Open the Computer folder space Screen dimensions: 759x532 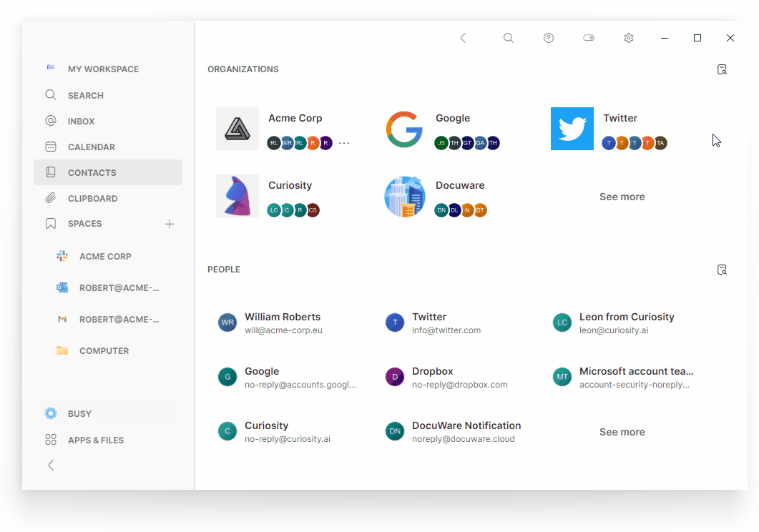pyautogui.click(x=104, y=350)
